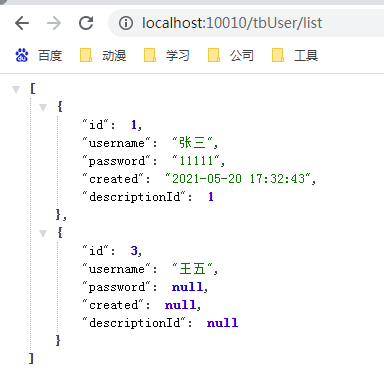Collapse the first JSON object with id 1
The width and height of the screenshot is (384, 383).
pyautogui.click(x=43, y=107)
